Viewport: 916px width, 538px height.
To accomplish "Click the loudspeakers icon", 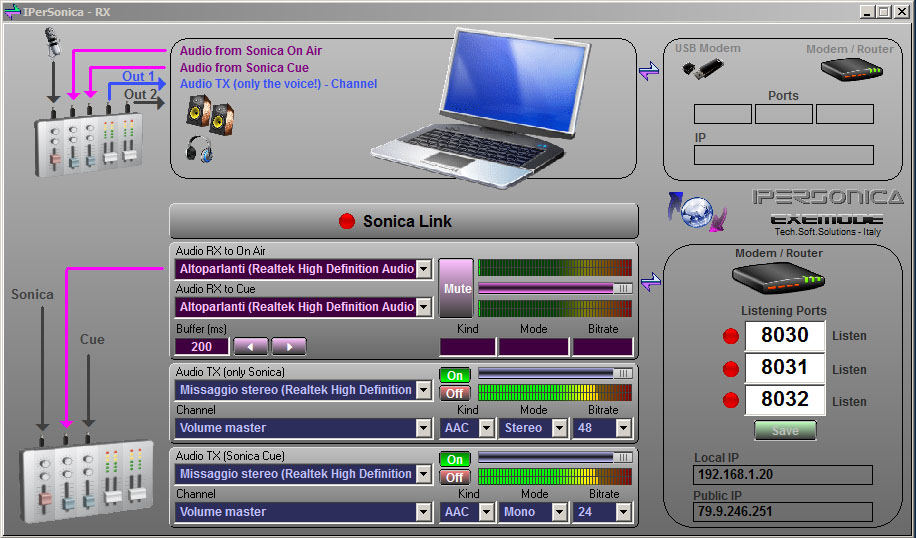I will click(x=210, y=114).
